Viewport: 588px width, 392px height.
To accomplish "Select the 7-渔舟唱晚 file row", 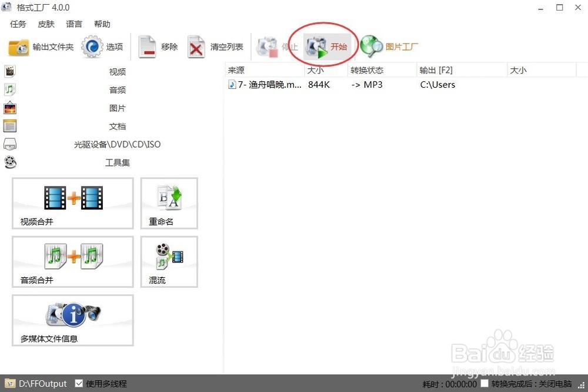I will [x=265, y=84].
